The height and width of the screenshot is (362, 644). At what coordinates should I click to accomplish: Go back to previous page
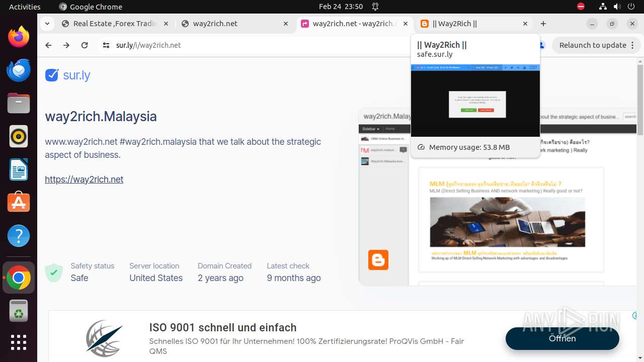48,45
